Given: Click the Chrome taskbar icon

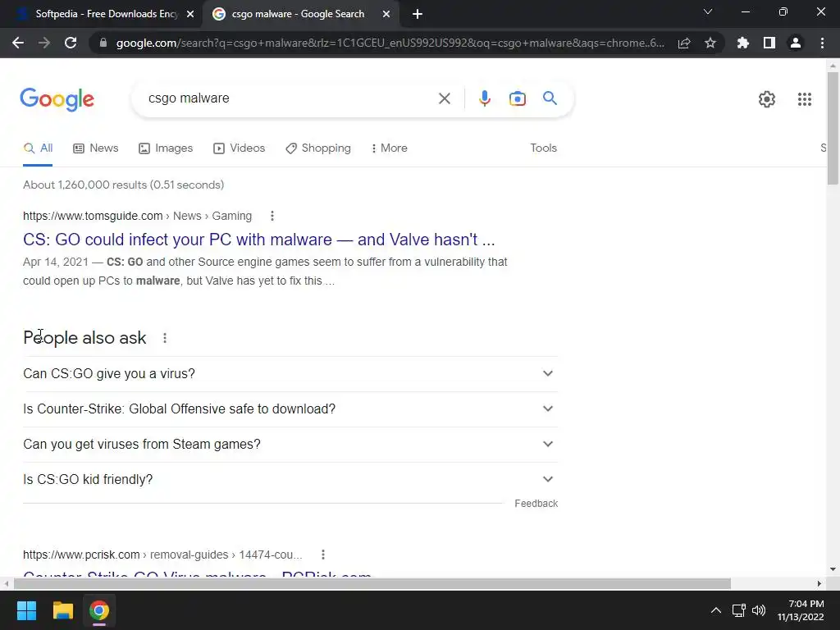Looking at the screenshot, I should point(99,610).
